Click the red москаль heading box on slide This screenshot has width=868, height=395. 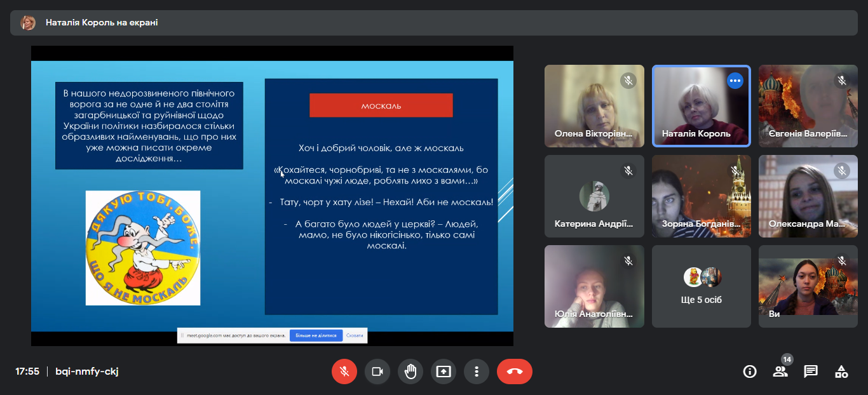(381, 105)
